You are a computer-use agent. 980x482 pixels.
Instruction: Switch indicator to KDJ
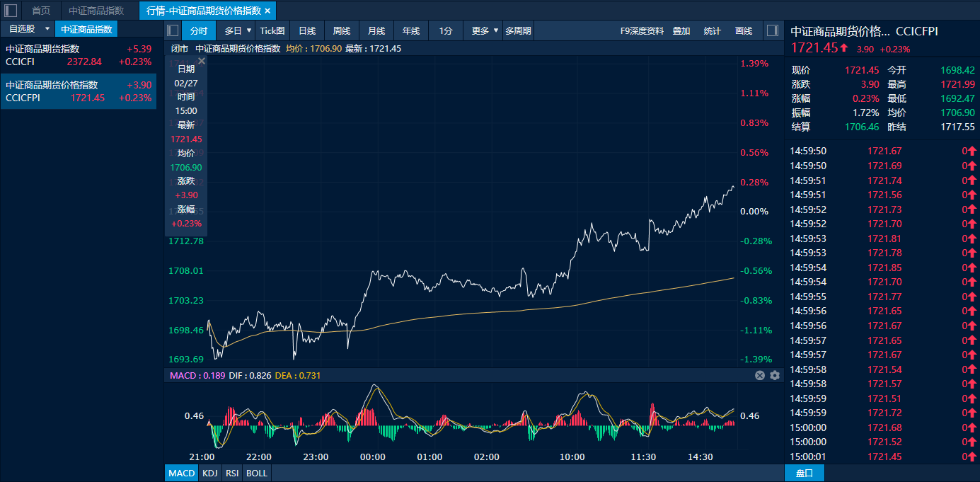point(209,473)
